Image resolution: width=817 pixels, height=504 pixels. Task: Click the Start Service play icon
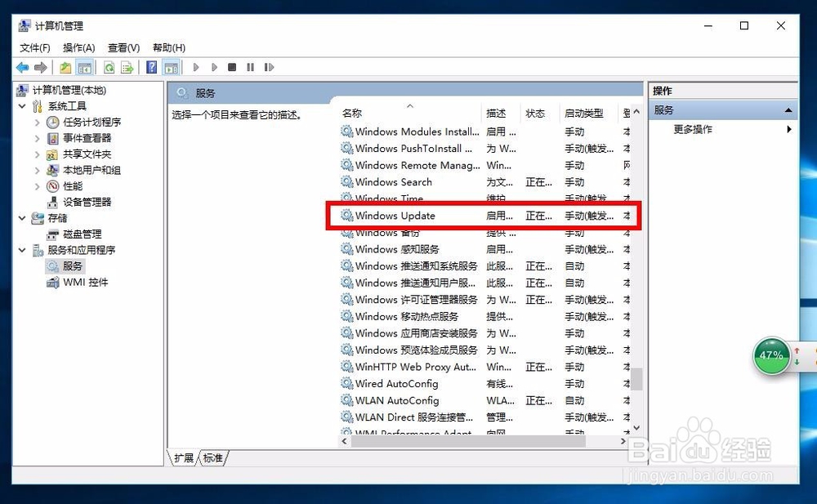tap(196, 67)
